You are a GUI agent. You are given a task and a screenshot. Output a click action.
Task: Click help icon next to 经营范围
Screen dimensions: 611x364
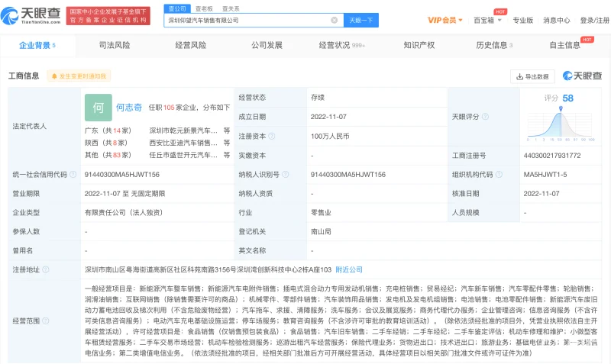click(x=46, y=321)
